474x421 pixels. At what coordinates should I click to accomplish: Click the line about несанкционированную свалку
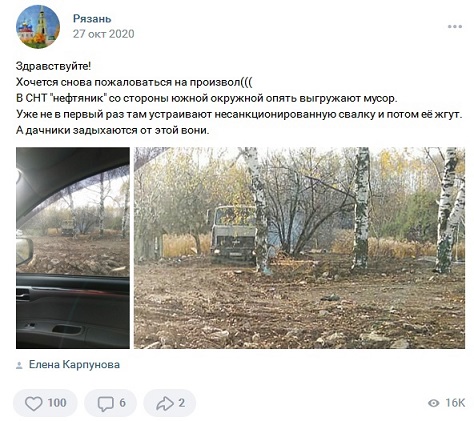pyautogui.click(x=239, y=114)
